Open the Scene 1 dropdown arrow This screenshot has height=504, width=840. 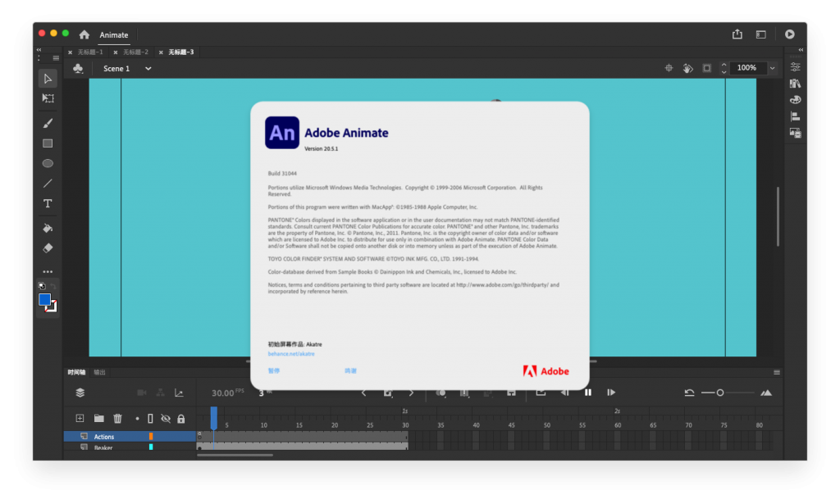click(148, 69)
